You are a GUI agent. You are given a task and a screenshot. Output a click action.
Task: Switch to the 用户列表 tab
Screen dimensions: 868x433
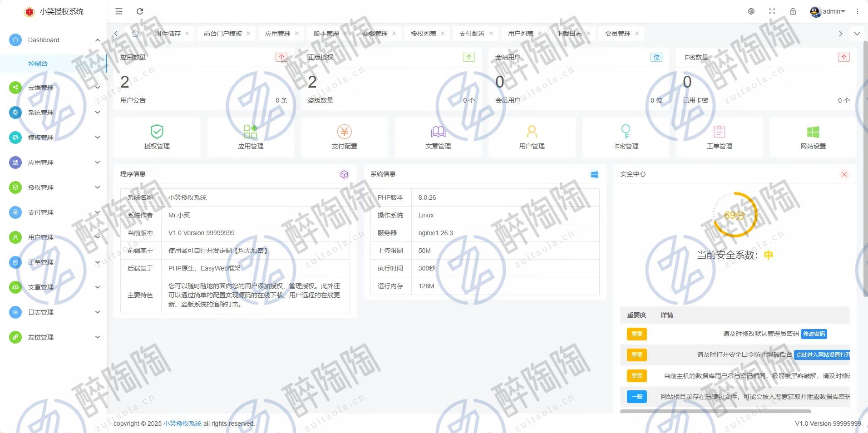pyautogui.click(x=520, y=34)
